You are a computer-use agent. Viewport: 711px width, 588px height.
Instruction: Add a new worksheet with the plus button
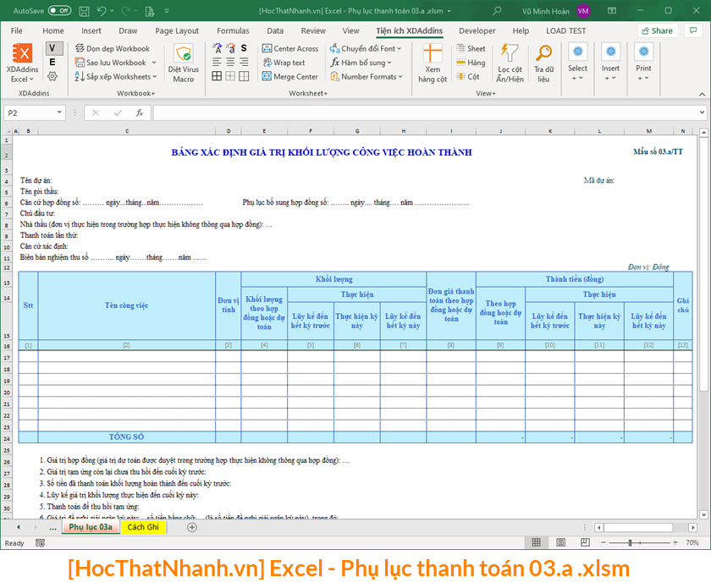pos(191,526)
